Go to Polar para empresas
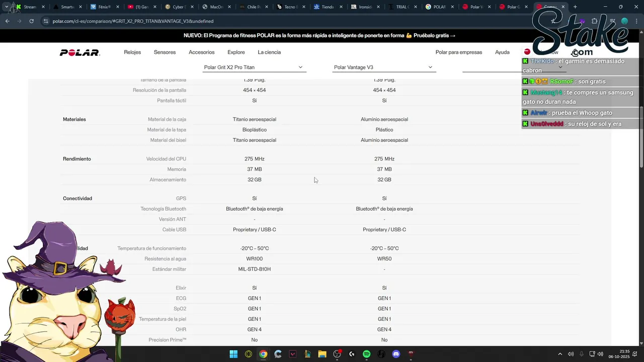Screen dimensions: 644x362 click(459, 52)
